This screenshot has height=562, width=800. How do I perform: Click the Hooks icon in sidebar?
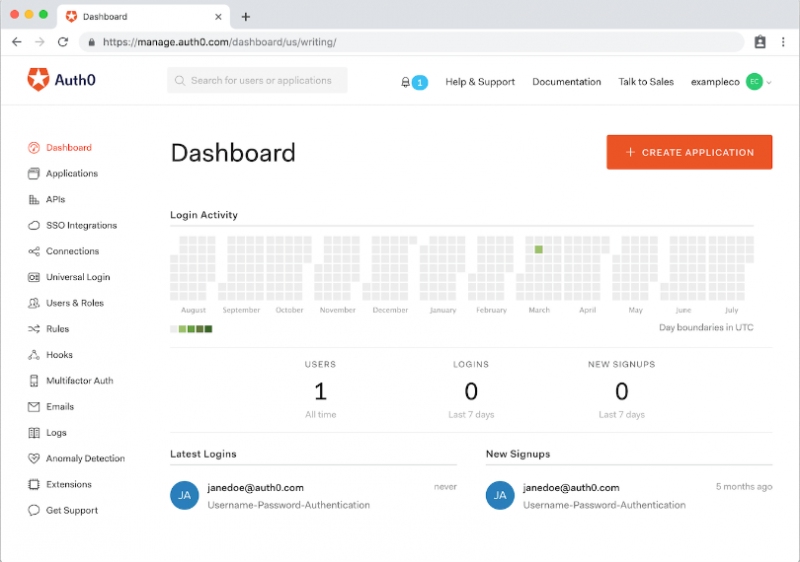click(34, 355)
